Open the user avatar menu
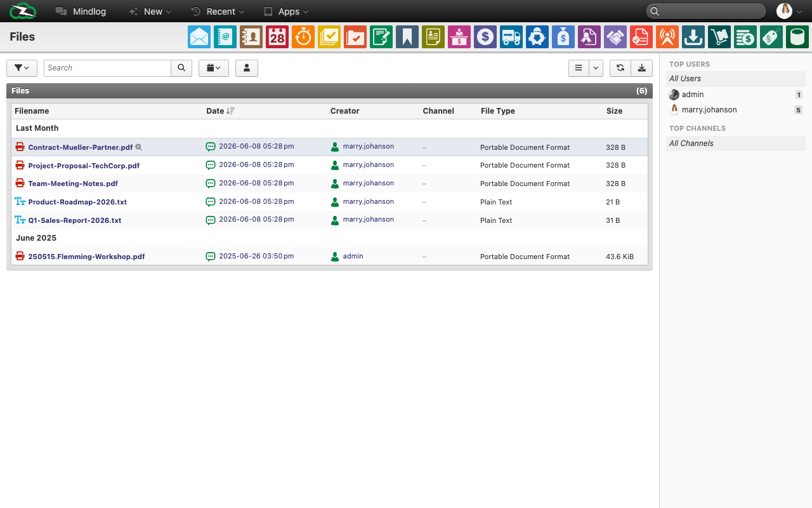 coord(790,11)
